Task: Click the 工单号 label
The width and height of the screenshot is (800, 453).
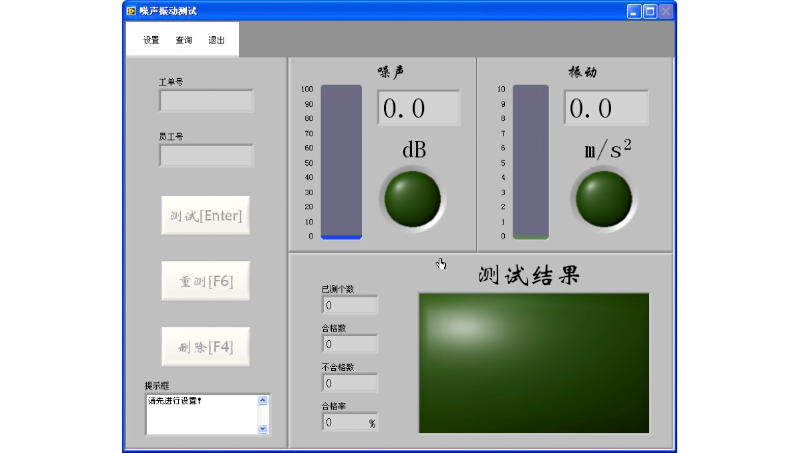Action: (171, 82)
